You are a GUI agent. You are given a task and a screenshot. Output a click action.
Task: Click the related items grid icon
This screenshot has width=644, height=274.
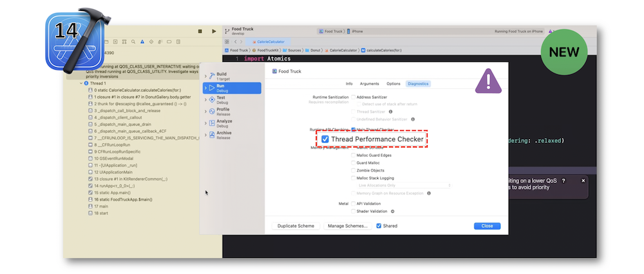tap(227, 41)
